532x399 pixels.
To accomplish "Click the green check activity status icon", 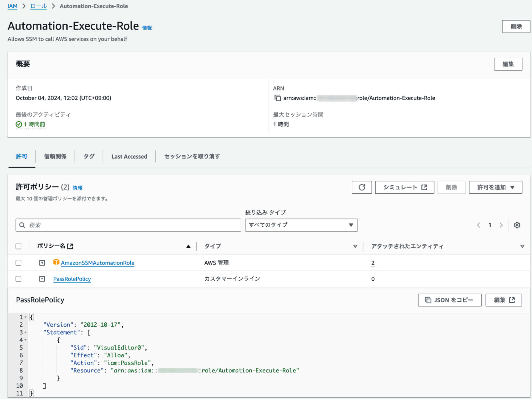I will point(19,124).
